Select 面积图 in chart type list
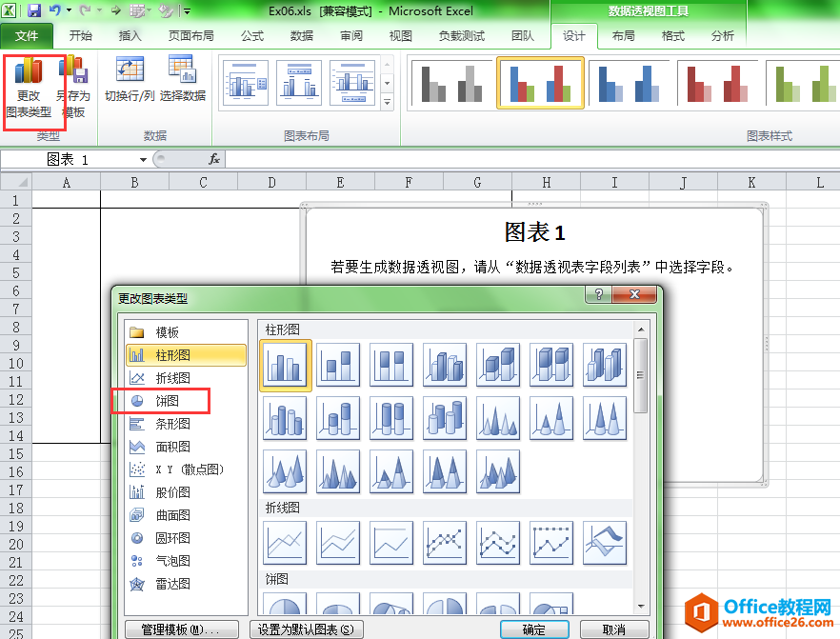Screen dimensions: 840x639 [x=186, y=447]
